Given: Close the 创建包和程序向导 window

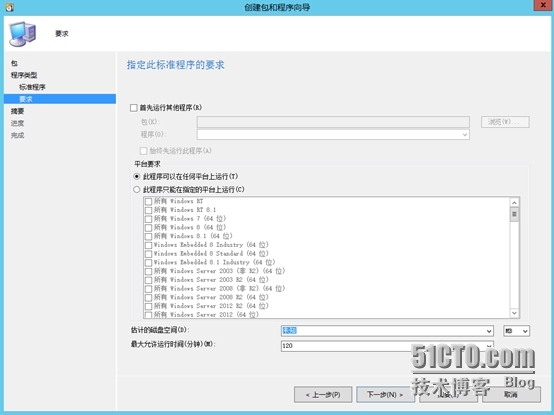Looking at the screenshot, I should point(542,5).
